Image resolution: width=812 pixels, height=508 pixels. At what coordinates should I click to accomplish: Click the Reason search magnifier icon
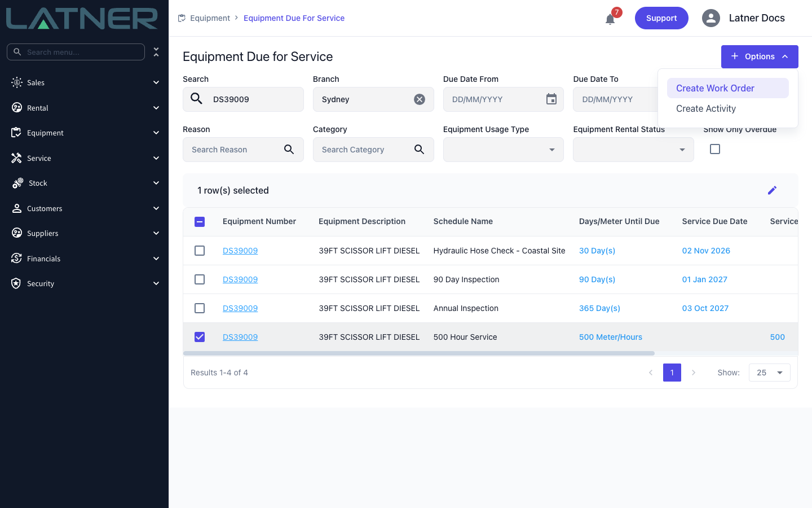pos(289,150)
